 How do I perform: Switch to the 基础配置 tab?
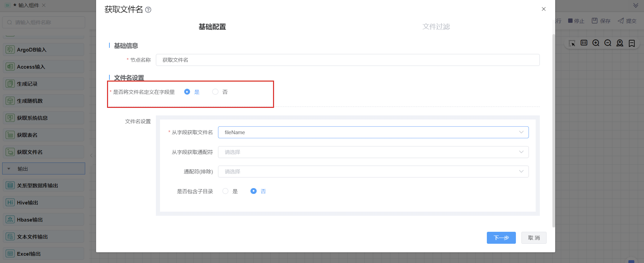[212, 27]
